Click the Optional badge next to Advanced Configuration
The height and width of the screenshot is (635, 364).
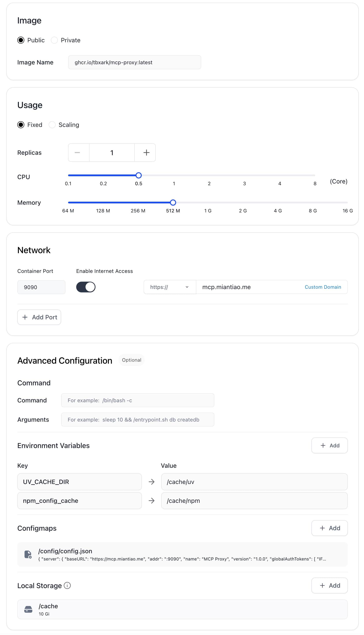pyautogui.click(x=131, y=360)
